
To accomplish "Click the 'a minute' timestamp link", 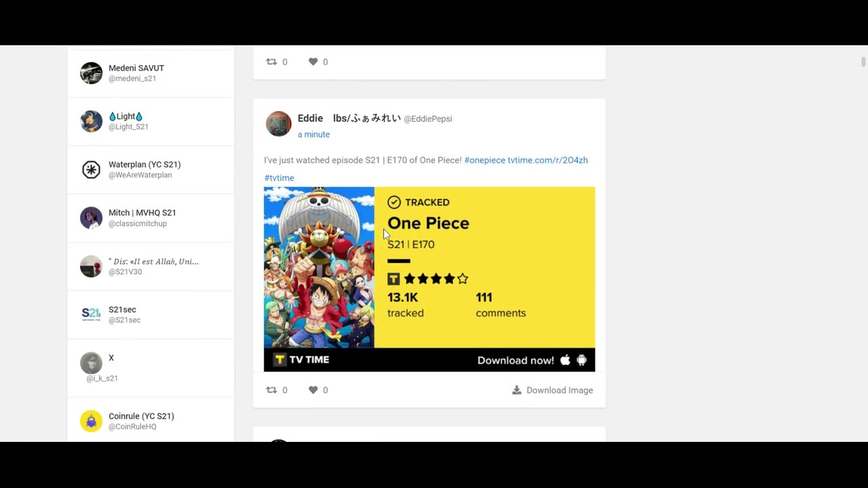I will tap(313, 134).
